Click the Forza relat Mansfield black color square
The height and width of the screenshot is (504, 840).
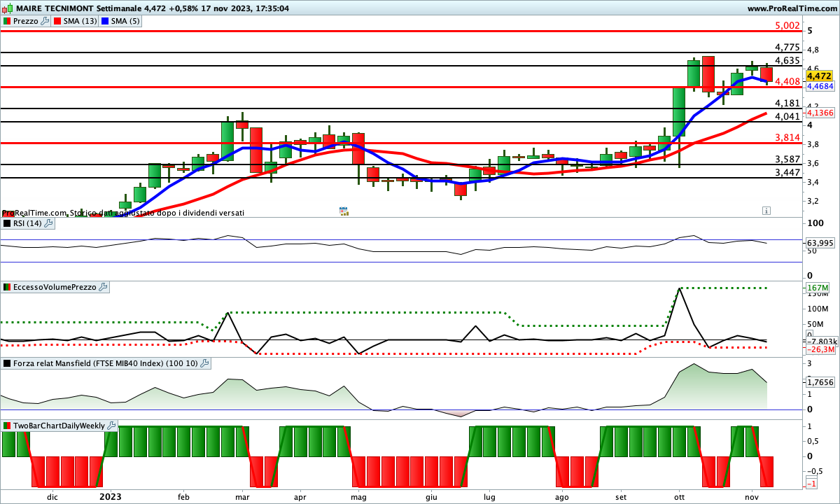click(x=8, y=363)
